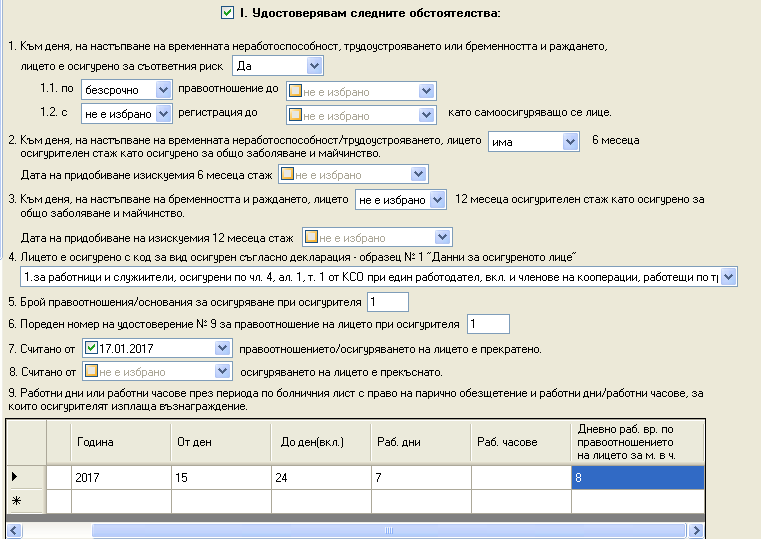Viewport: 761px width, 539px height.
Task: Click the 'Раб. часове' empty cell in first row
Action: click(520, 477)
